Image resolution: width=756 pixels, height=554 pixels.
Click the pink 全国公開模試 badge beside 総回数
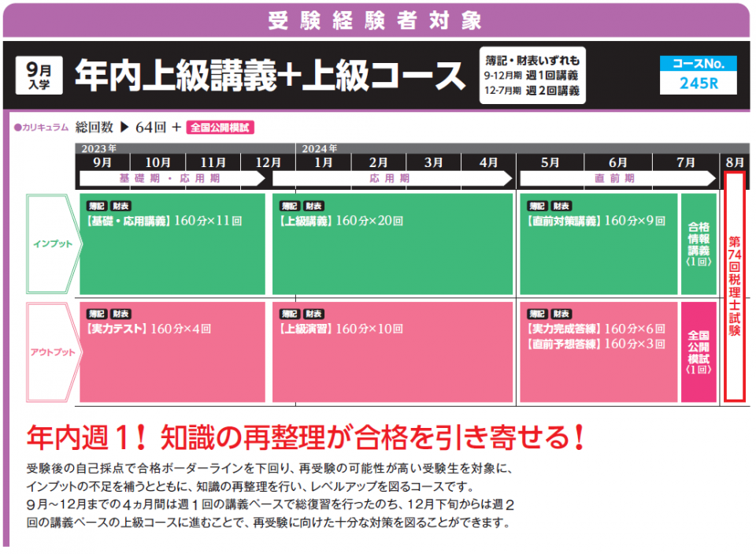[220, 128]
